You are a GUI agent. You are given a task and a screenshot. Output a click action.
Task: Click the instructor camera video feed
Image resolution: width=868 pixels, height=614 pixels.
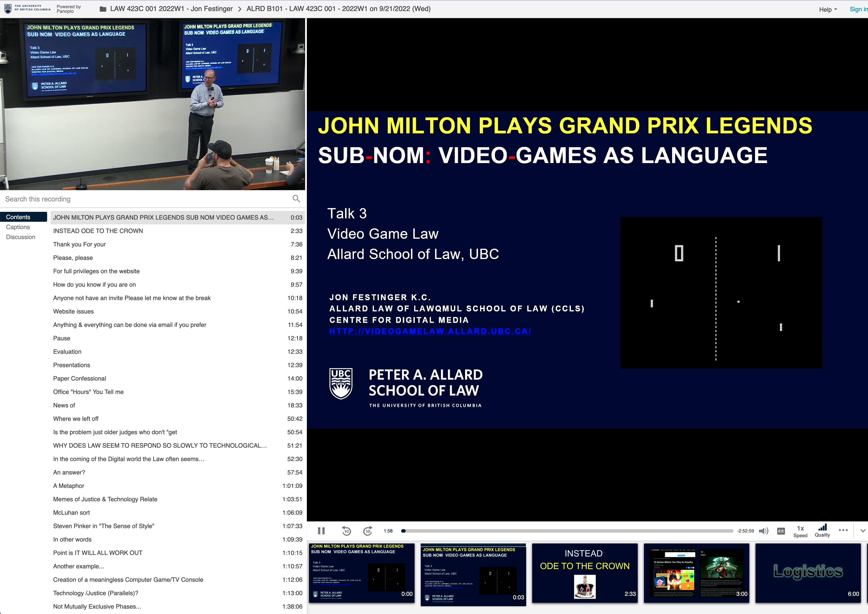coord(152,104)
